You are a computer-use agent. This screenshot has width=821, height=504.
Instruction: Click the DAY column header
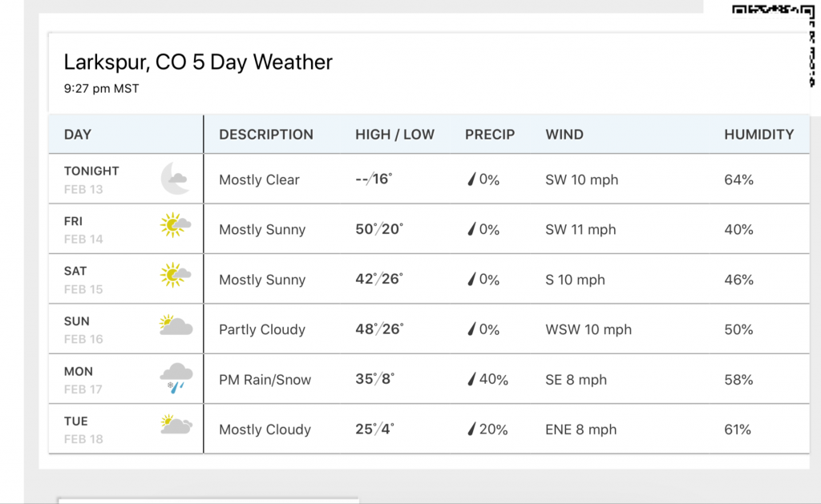pos(78,135)
